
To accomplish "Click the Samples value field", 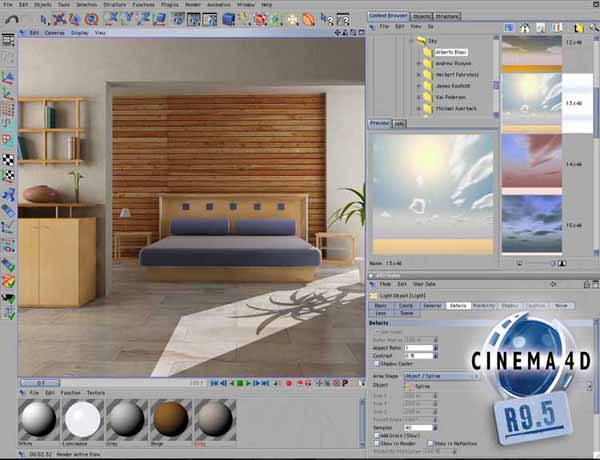I will click(419, 427).
